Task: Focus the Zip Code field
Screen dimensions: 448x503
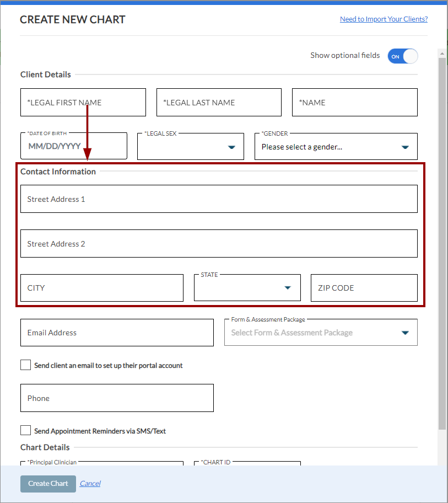Action: click(364, 288)
